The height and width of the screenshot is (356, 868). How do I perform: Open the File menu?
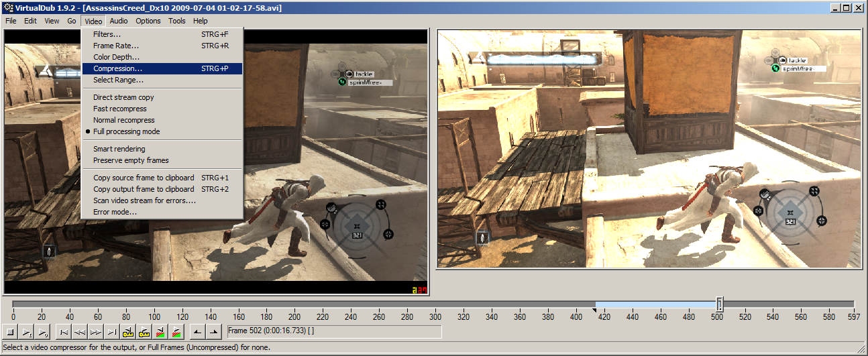pos(11,21)
